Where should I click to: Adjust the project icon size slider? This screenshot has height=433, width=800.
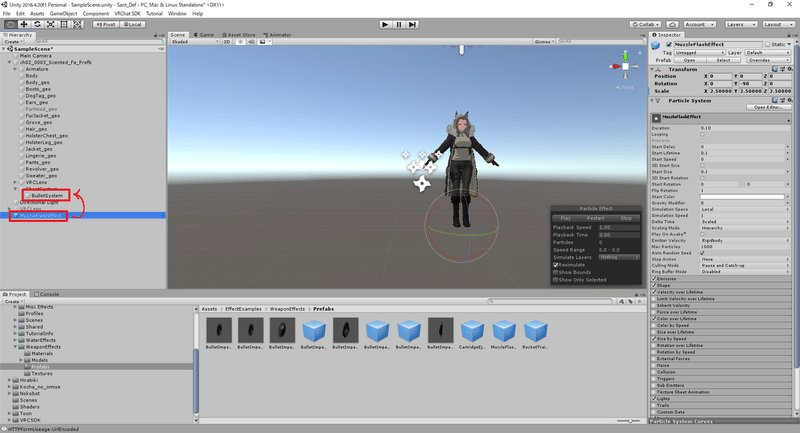pyautogui.click(x=631, y=421)
